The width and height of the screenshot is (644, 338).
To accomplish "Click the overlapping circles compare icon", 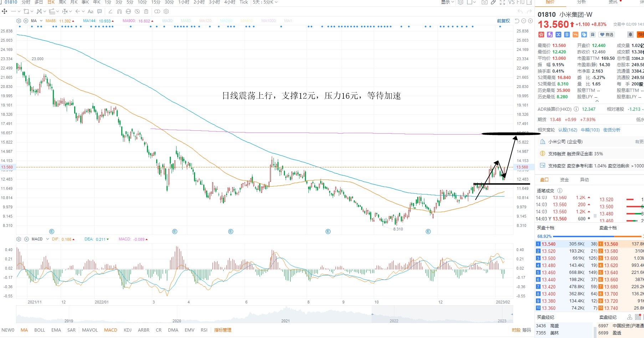I will pyautogui.click(x=157, y=11).
